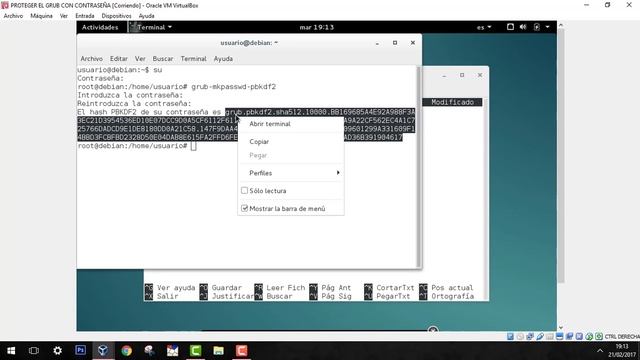Open the terminal's Buscar menu
This screenshot has height=360, width=640.
click(x=163, y=59)
